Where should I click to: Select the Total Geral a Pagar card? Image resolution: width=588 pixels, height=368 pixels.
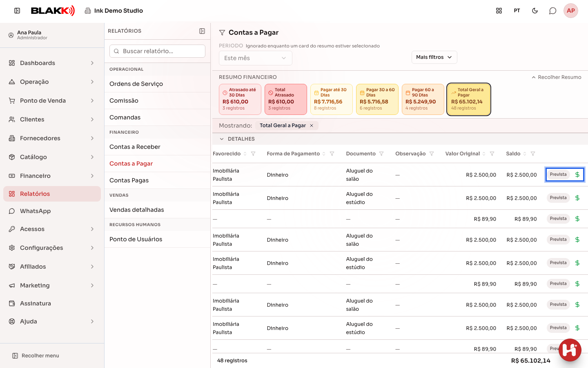469,99
